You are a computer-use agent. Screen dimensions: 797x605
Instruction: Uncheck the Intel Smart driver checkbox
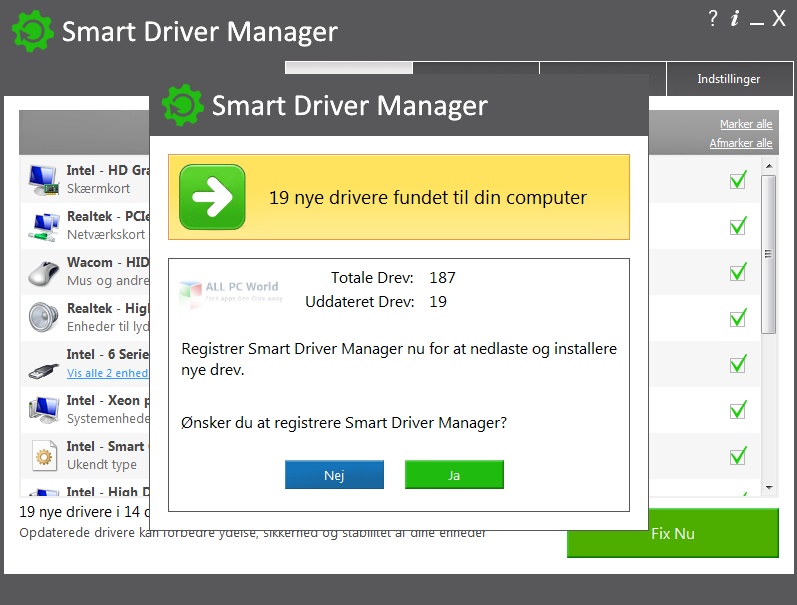738,455
